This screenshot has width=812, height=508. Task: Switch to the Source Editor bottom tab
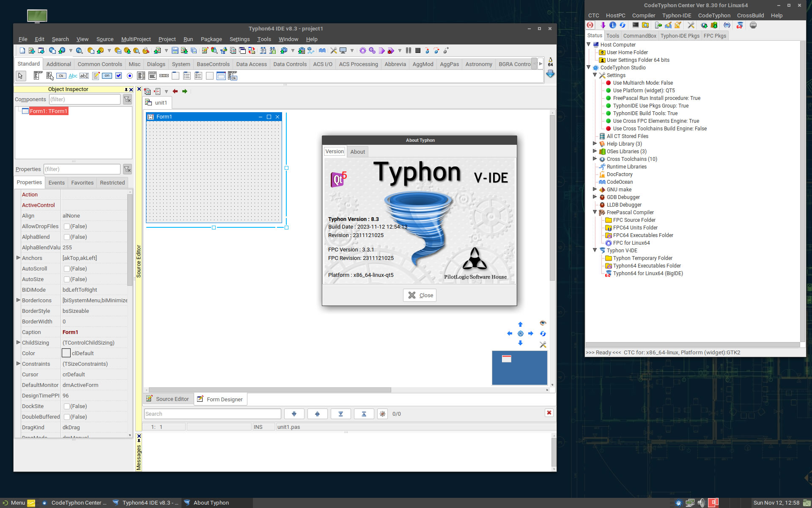coord(168,399)
